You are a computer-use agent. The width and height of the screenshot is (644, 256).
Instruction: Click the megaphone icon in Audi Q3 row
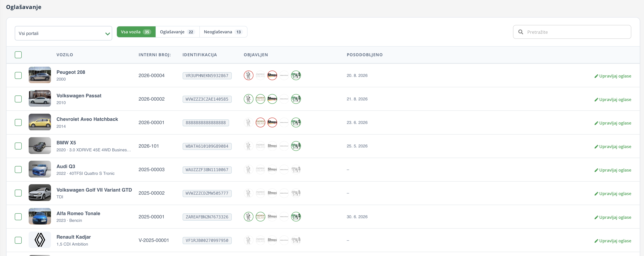[296, 170]
